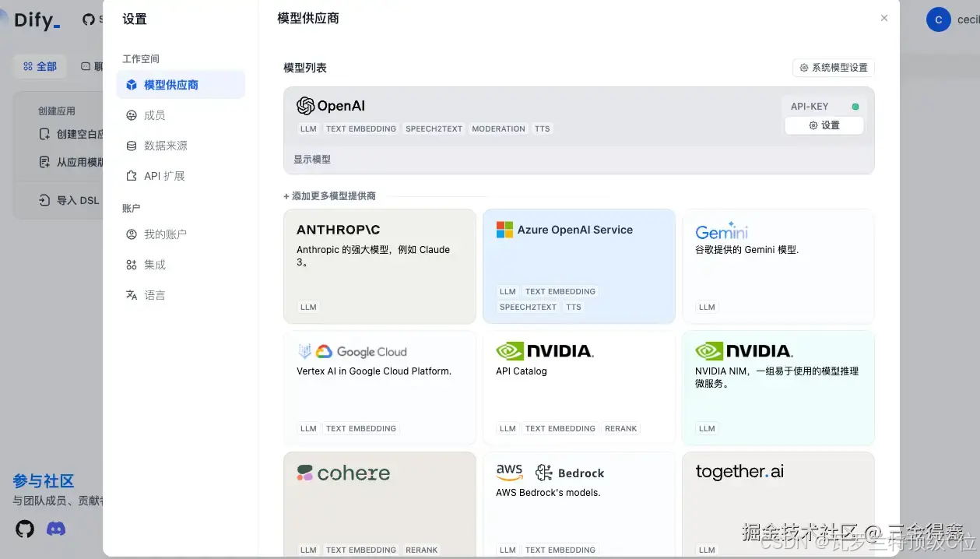The width and height of the screenshot is (980, 559).
Task: Open the Discord community icon
Action: click(x=56, y=529)
